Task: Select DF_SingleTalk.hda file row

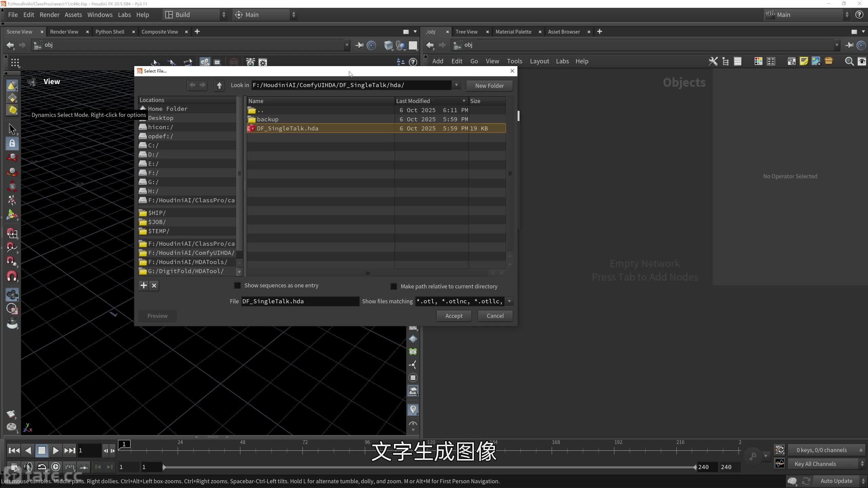Action: click(288, 128)
